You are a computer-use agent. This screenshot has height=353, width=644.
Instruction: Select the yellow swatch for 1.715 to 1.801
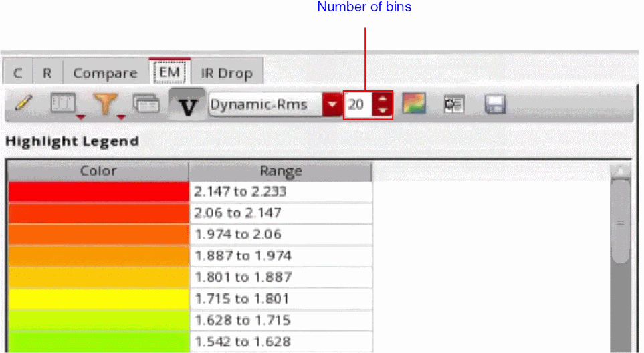[98, 299]
